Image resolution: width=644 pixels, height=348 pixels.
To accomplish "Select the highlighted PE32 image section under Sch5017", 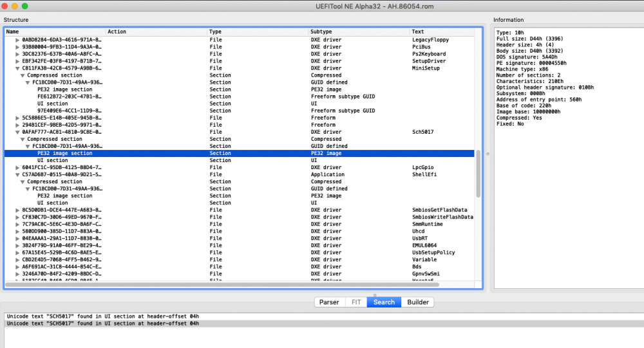I will point(240,153).
